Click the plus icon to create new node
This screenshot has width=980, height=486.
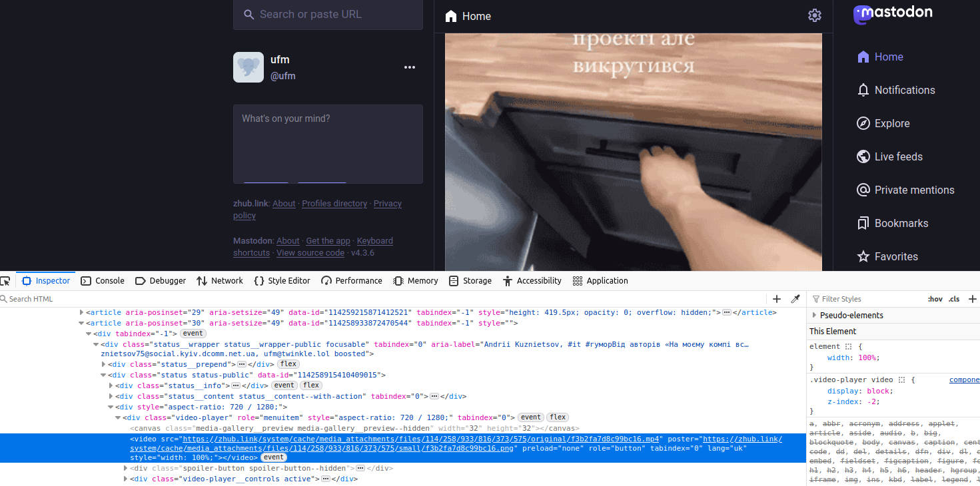click(x=777, y=299)
